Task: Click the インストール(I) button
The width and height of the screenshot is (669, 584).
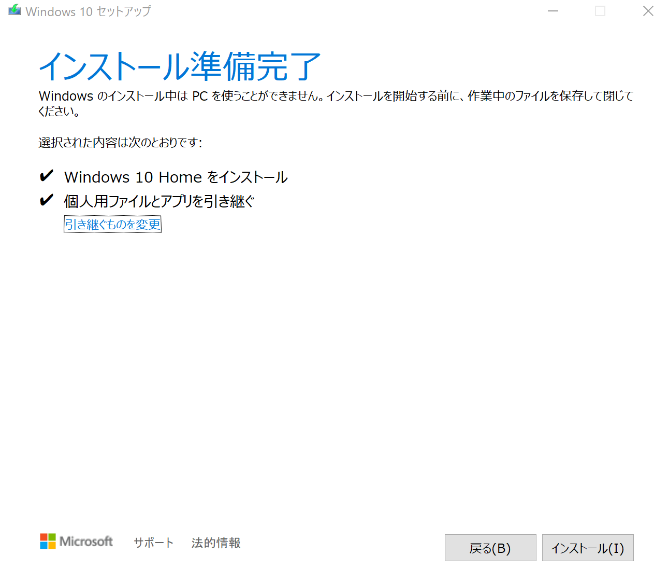Action: tap(588, 548)
